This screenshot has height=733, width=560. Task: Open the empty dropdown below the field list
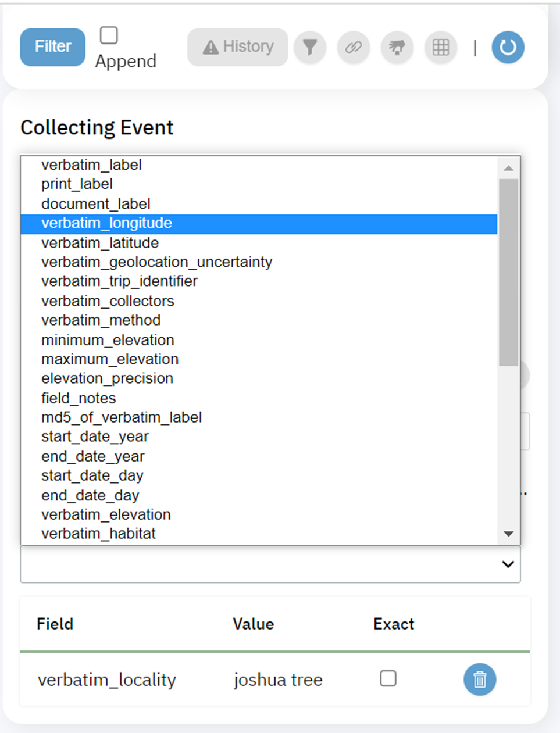270,564
